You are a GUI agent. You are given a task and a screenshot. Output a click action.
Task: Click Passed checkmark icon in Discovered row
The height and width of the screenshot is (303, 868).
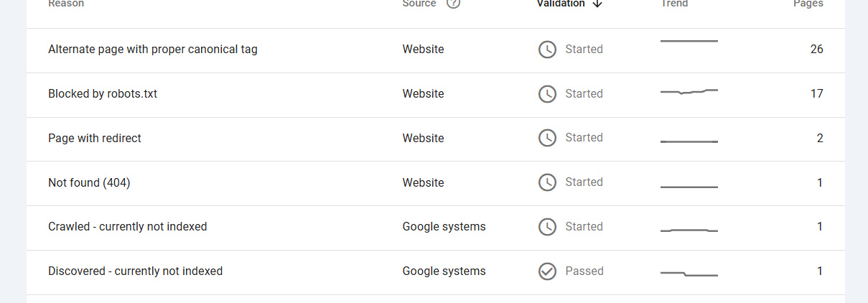coord(548,271)
